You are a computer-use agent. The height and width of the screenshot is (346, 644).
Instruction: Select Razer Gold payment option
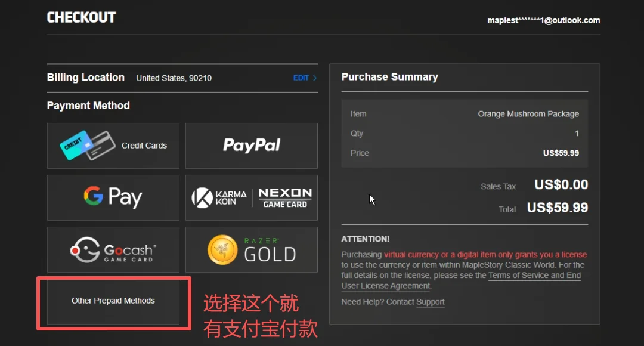(x=252, y=250)
